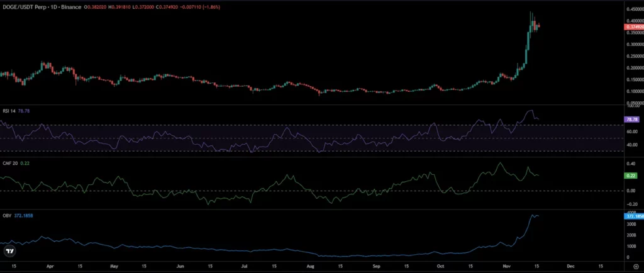Click the 200B OBV axis label

[x=630, y=236]
